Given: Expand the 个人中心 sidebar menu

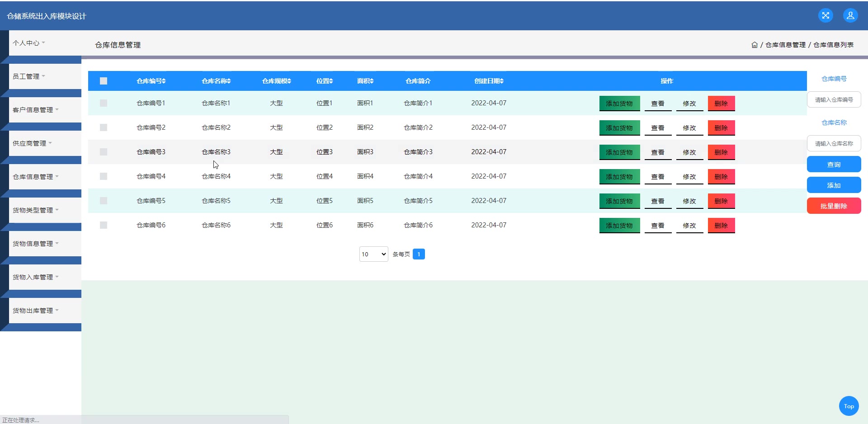Looking at the screenshot, I should 29,43.
